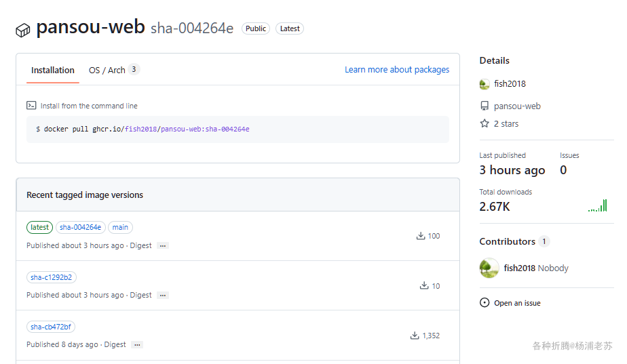
Task: Click the star icon beside 2 stars
Action: click(484, 123)
